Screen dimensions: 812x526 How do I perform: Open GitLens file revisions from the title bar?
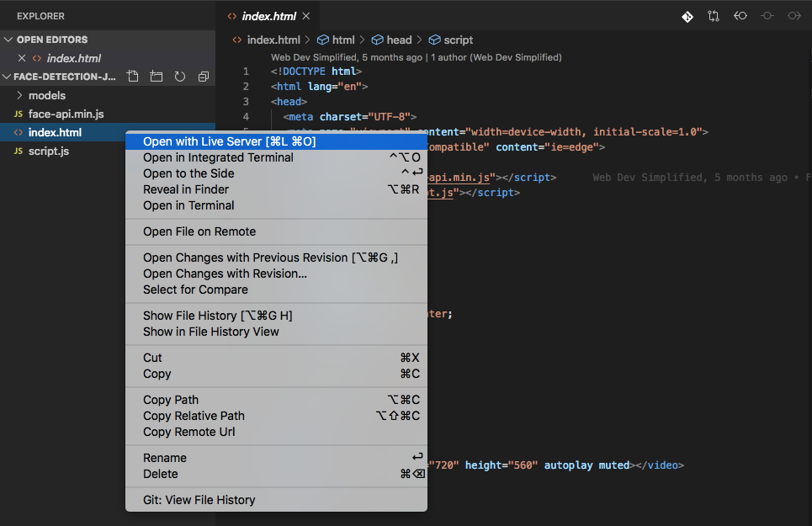click(687, 16)
